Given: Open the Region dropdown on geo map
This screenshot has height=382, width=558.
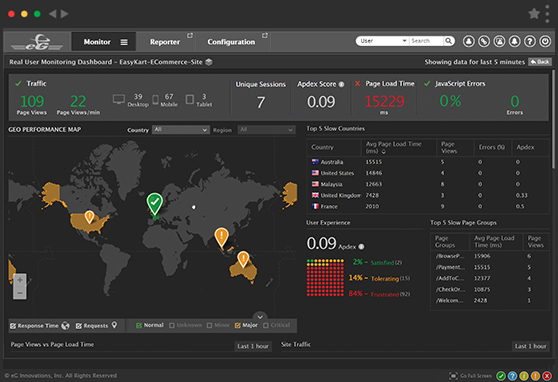Looking at the screenshot, I should tap(266, 130).
